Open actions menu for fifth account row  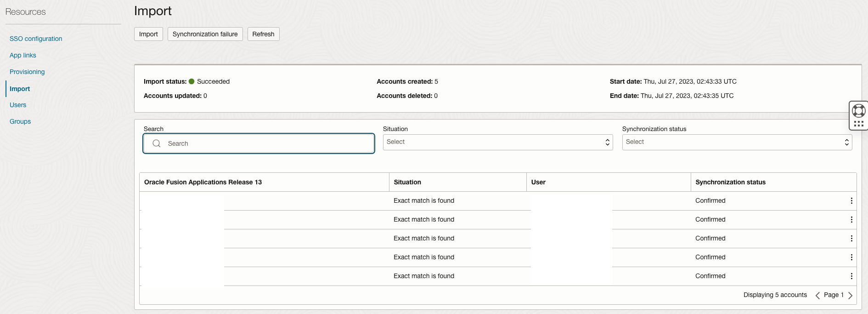pos(851,276)
